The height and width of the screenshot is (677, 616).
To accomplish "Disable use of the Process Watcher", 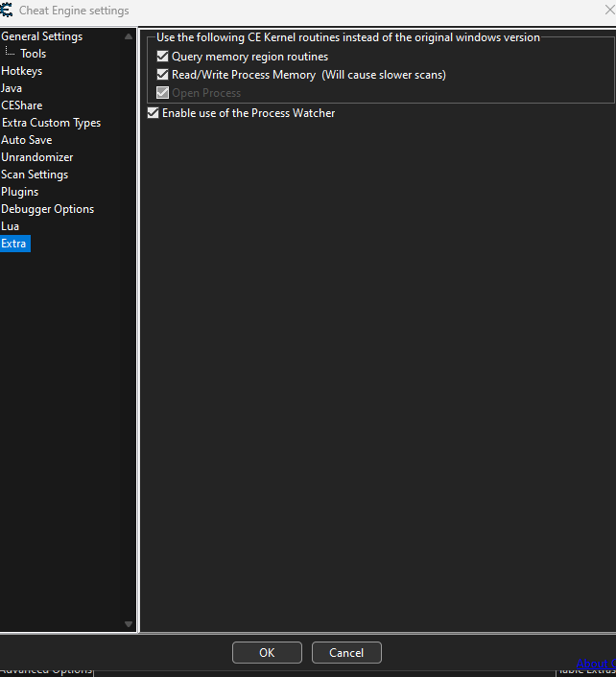I will click(x=153, y=113).
